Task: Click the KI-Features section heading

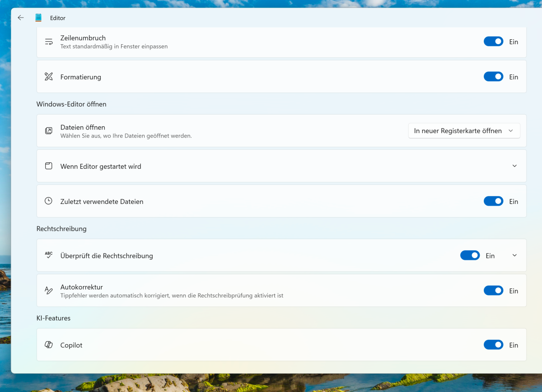Action: [x=54, y=318]
